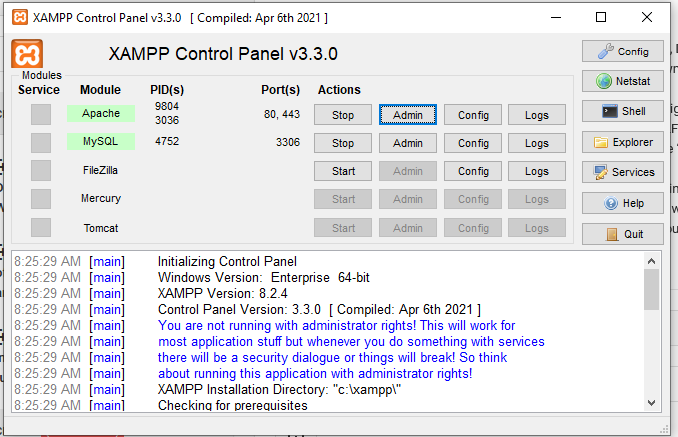Click the 'Windows Version: Enterprise 64-bit' log line
Screen dimensions: 678x437
coord(264,278)
